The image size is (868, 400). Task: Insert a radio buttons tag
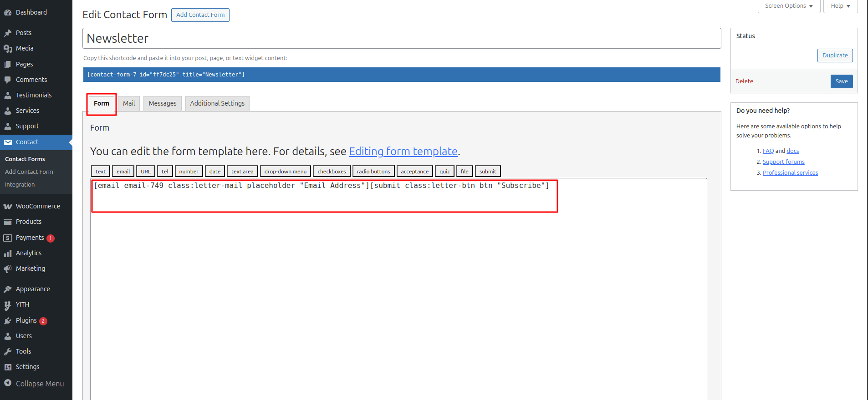(373, 172)
